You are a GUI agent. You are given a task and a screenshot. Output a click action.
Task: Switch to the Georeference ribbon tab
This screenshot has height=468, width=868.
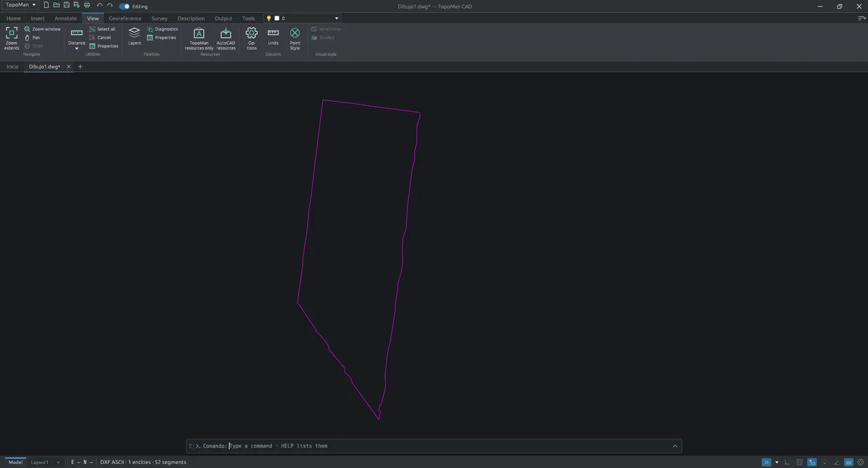click(x=125, y=18)
